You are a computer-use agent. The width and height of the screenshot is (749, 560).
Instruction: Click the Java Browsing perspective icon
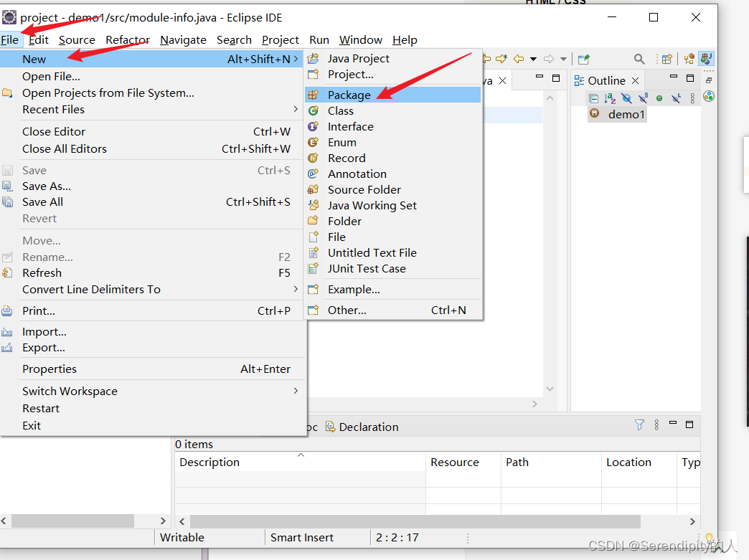(x=689, y=60)
